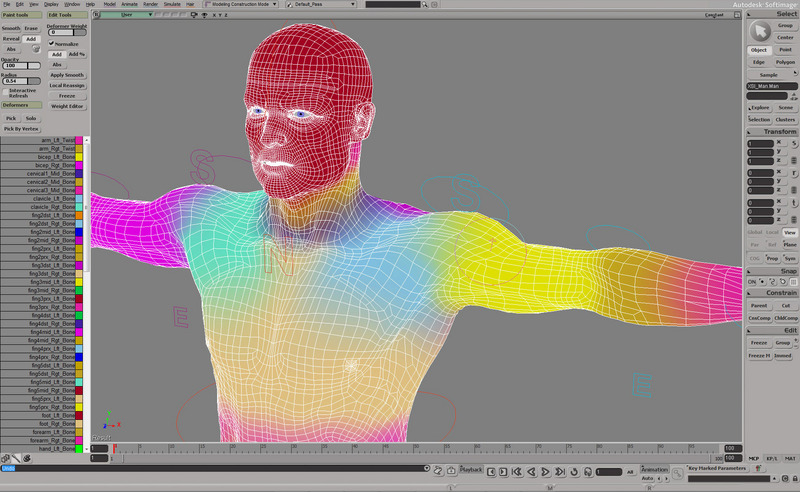Click the paint brush icon at bottom left
This screenshot has height=492, width=800.
pos(16,458)
